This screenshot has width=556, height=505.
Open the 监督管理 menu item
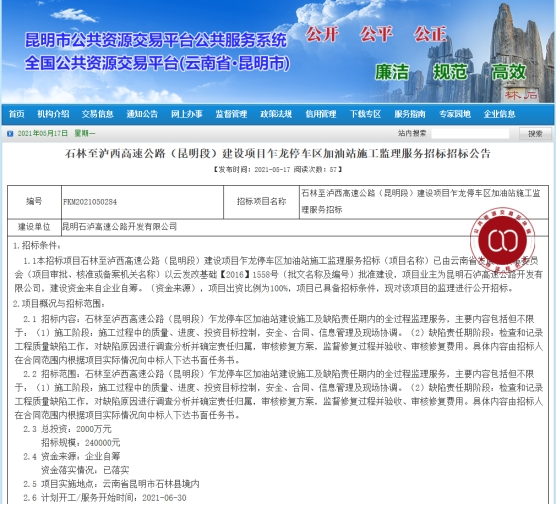(x=232, y=114)
